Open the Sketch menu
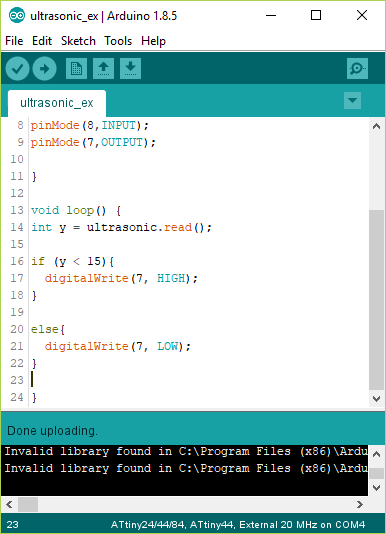Screen dimensions: 386x534 pos(78,41)
